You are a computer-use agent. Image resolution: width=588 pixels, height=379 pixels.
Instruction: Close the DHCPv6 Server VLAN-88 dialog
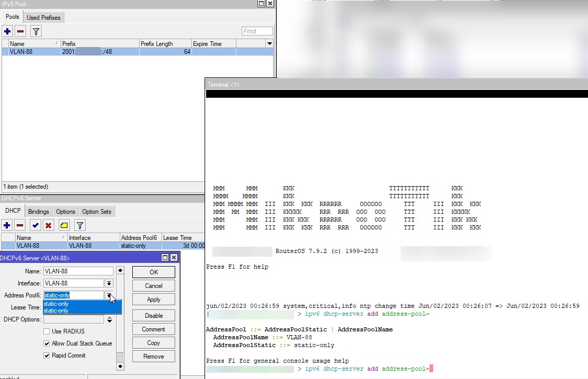174,258
